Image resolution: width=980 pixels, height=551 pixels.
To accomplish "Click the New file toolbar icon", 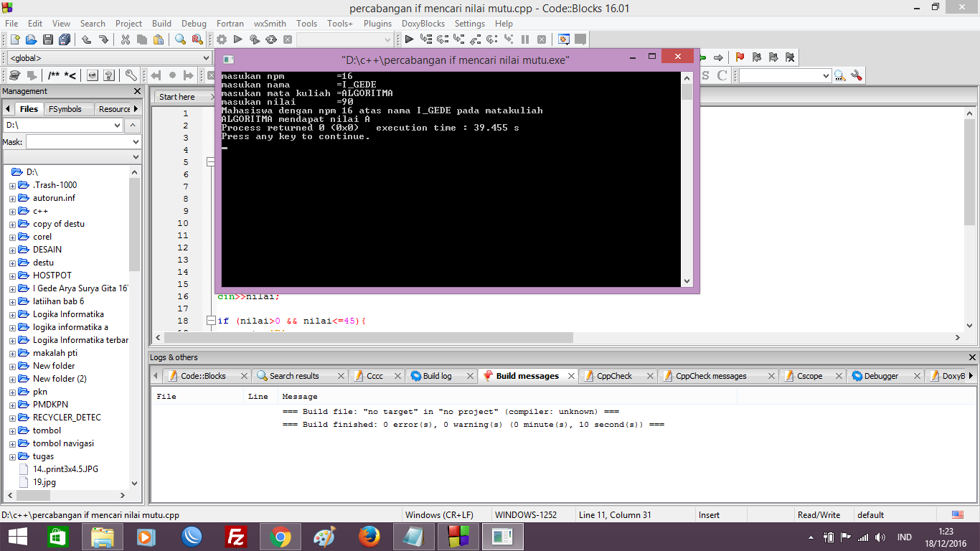I will [x=14, y=39].
